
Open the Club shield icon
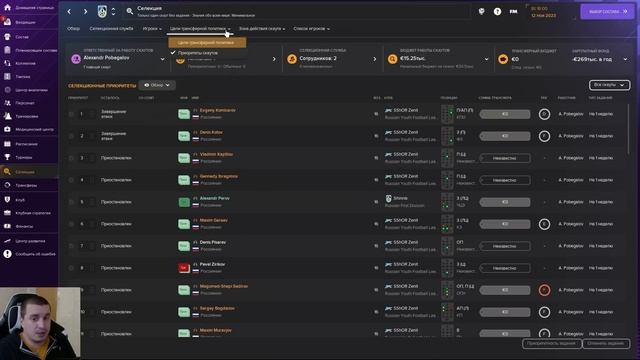click(x=7, y=200)
